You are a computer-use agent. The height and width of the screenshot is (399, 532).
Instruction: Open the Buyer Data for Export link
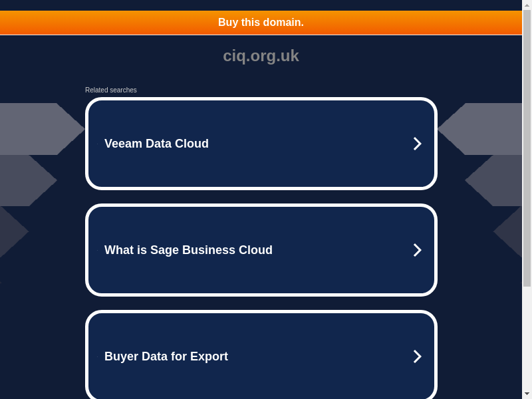(166, 356)
